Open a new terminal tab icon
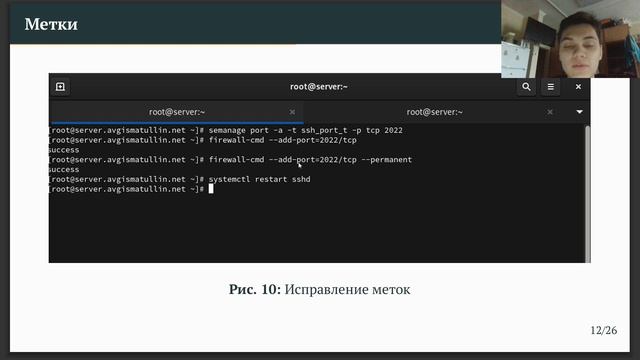 (x=60, y=87)
